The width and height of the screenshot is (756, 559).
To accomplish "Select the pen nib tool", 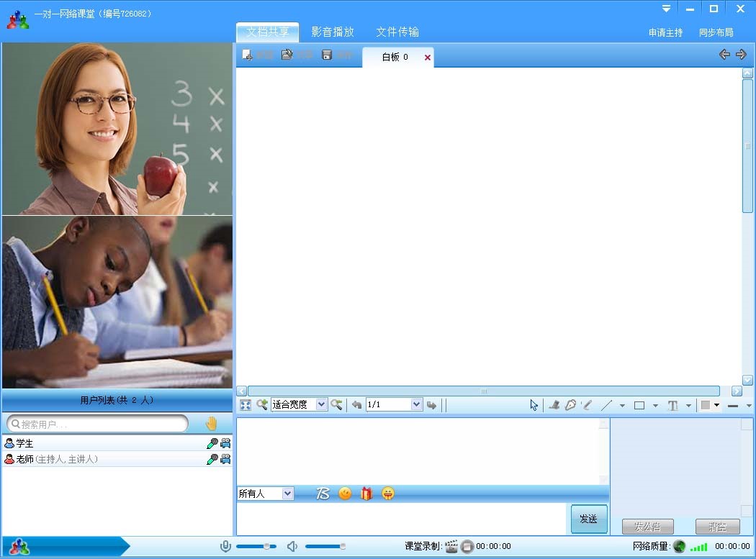I will (x=571, y=405).
